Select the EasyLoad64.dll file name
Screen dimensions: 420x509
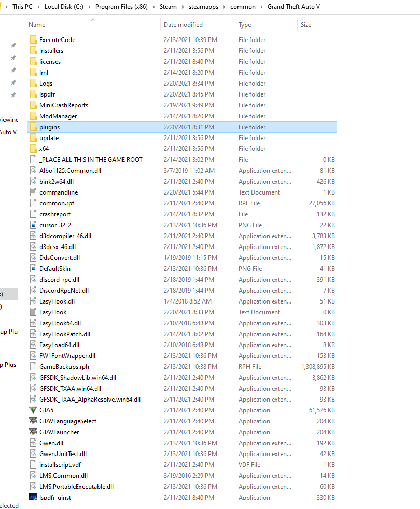point(59,345)
